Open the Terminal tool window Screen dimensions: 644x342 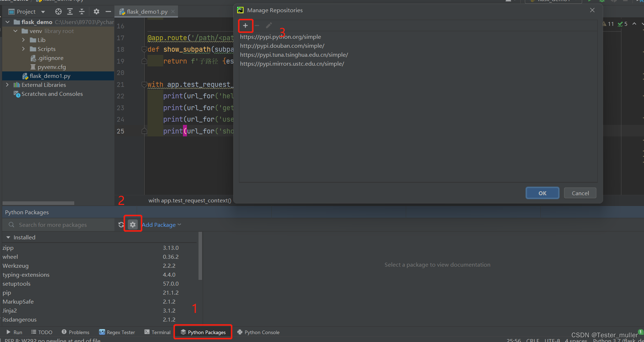157,332
